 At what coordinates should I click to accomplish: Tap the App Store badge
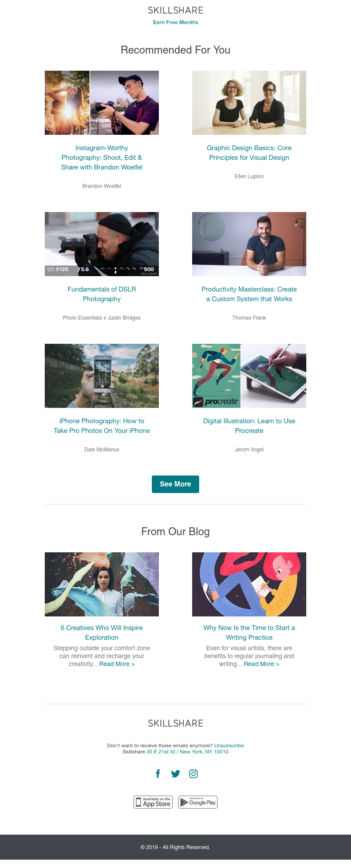[153, 802]
